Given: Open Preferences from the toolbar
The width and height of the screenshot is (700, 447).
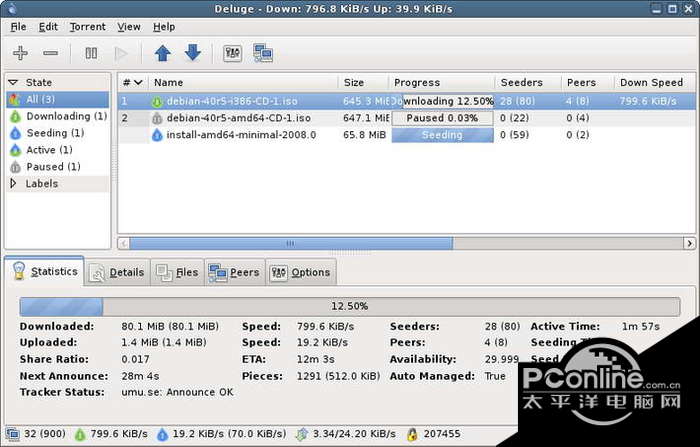Looking at the screenshot, I should [x=233, y=54].
